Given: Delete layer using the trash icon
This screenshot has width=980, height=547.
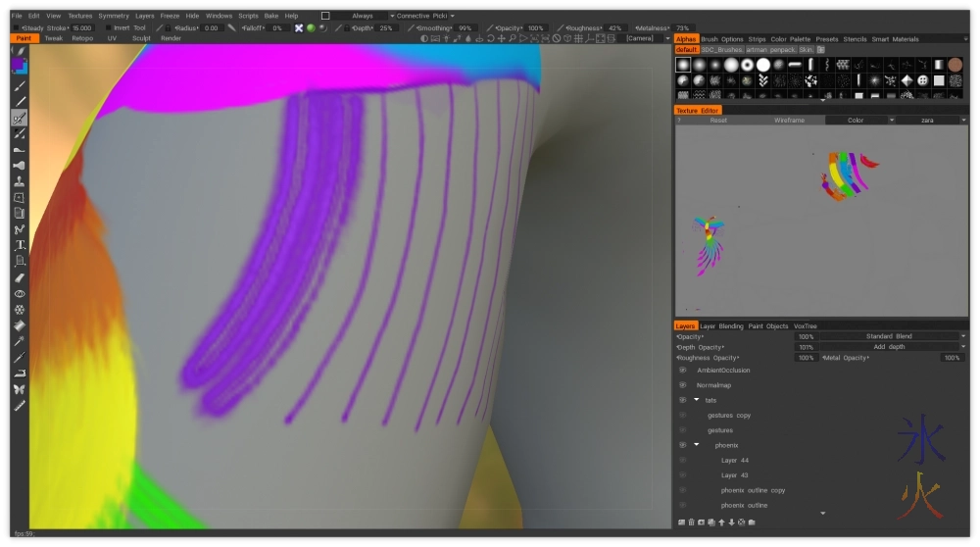Looking at the screenshot, I should [691, 522].
